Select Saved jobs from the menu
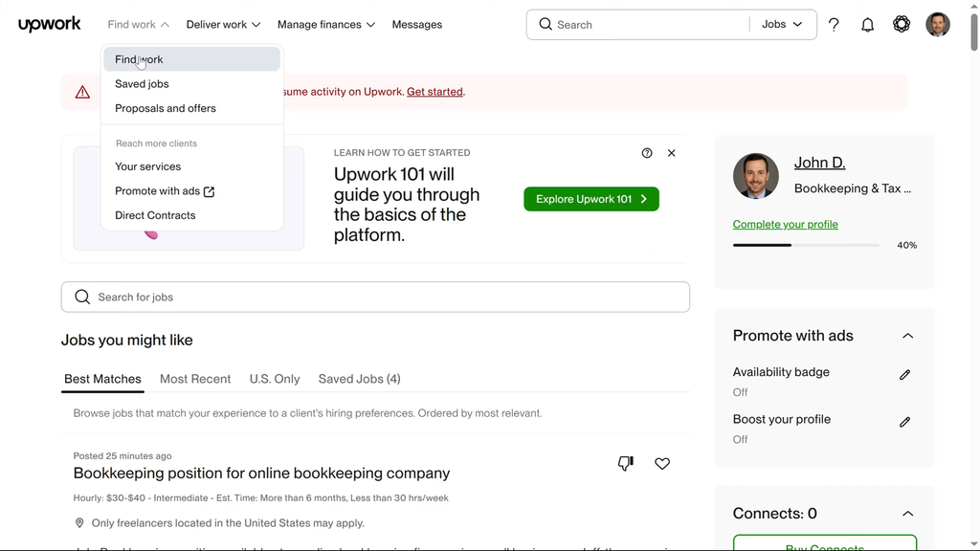The height and width of the screenshot is (551, 980). click(x=142, y=84)
